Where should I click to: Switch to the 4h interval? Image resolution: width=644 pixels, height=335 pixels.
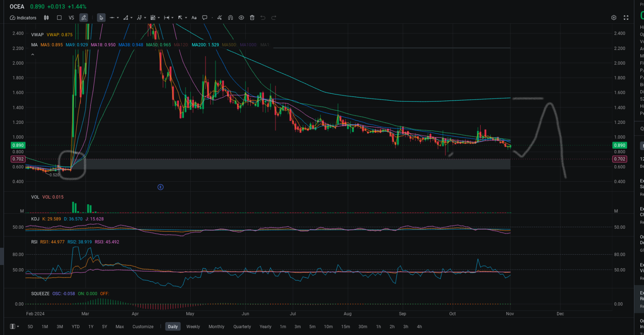(419, 327)
